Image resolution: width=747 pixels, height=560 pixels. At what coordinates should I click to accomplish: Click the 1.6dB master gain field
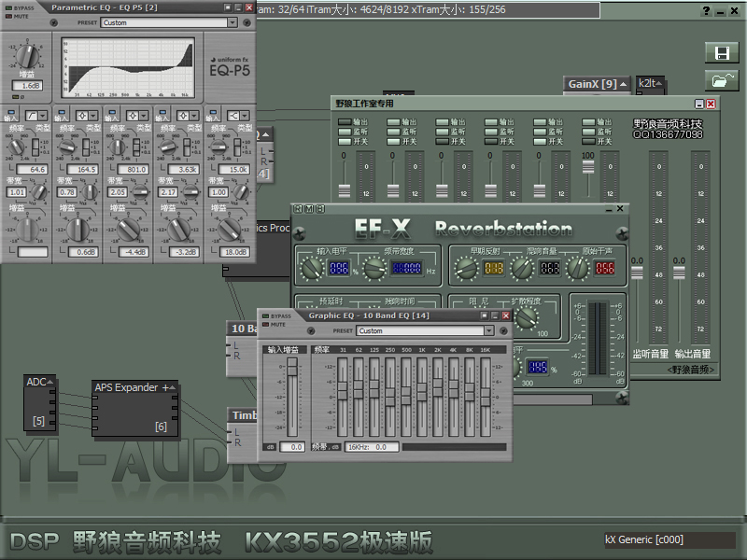[28, 86]
